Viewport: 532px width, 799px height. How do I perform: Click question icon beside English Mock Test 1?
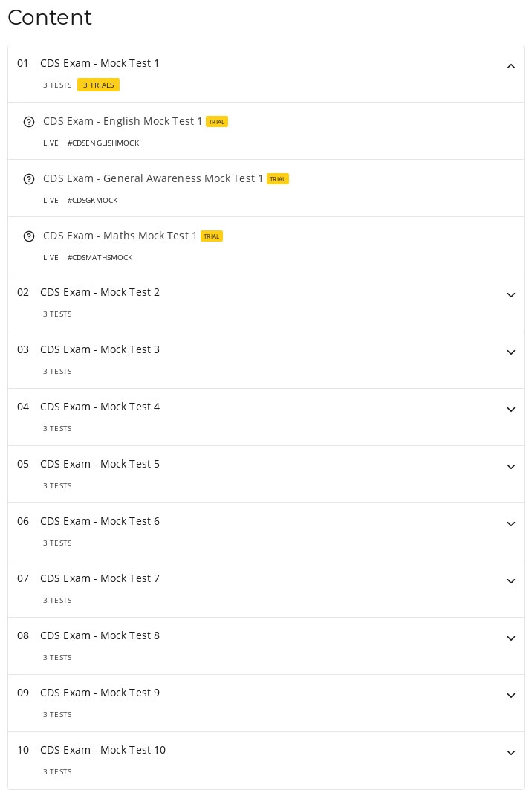29,122
